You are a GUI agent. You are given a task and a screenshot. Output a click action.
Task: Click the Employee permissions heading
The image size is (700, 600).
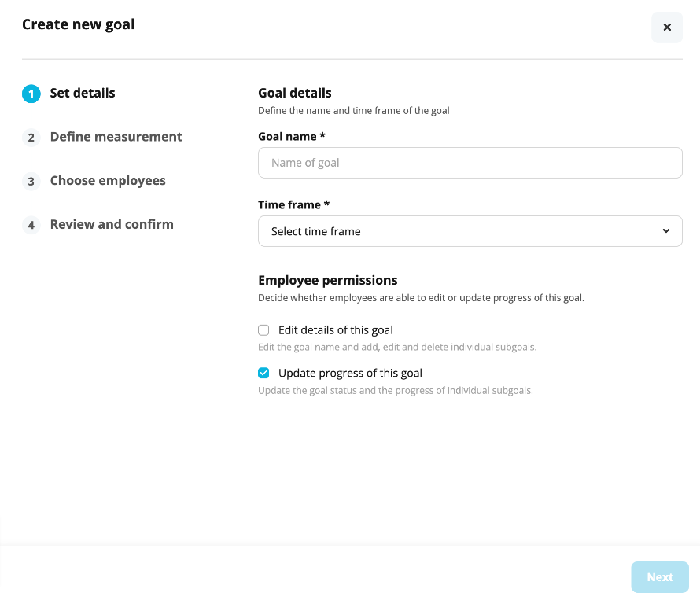tap(328, 281)
